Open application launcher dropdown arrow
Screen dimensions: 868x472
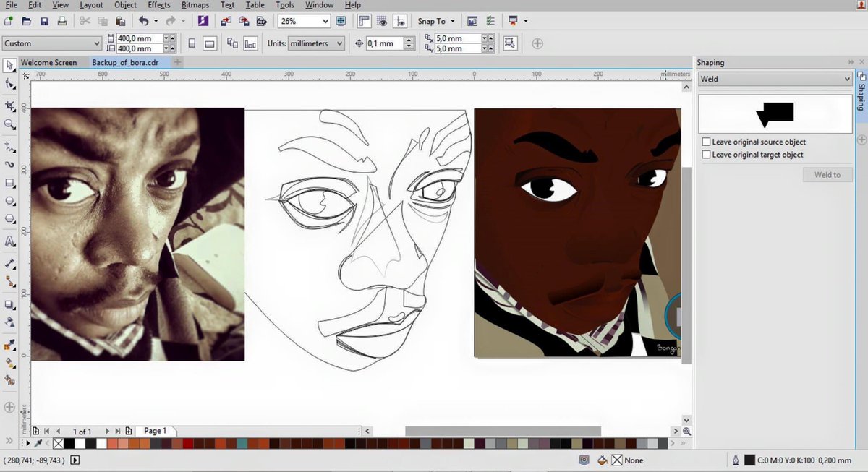coord(526,21)
